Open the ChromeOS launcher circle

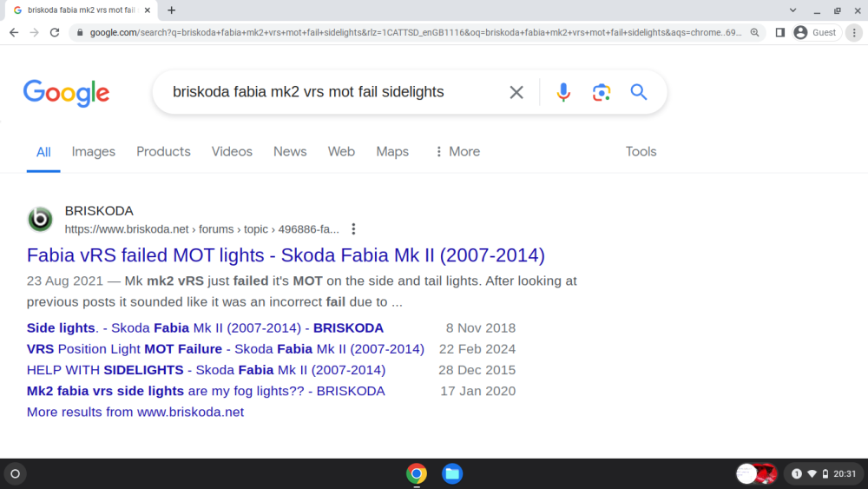coord(16,474)
